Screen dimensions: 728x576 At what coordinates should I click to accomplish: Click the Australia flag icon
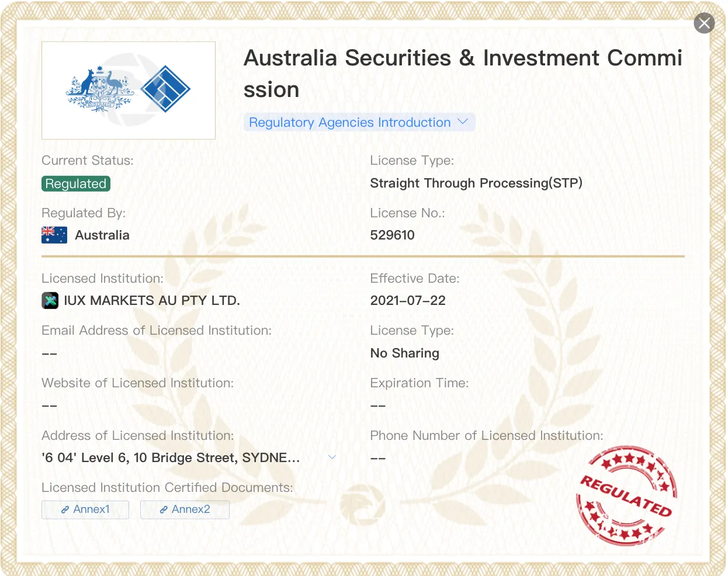tap(54, 235)
